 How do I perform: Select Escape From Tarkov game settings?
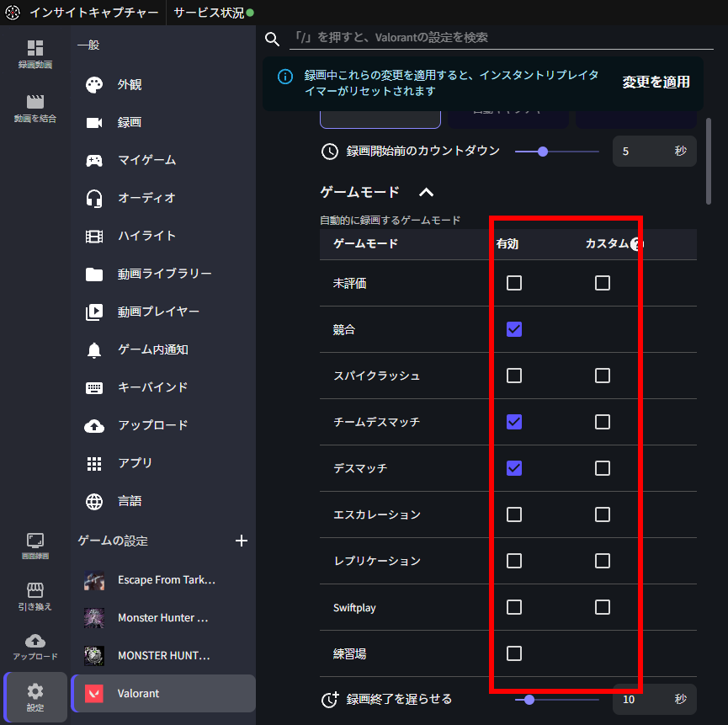pyautogui.click(x=163, y=580)
